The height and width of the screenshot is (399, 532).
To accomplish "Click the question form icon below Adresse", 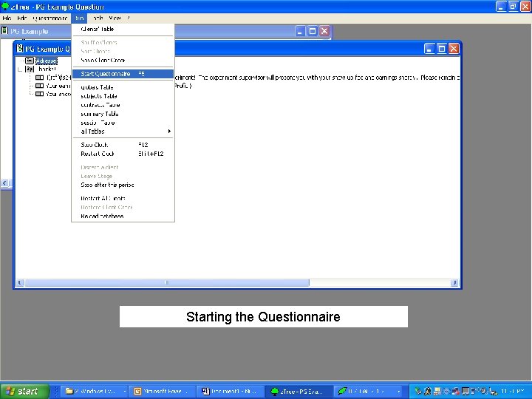I will point(30,69).
